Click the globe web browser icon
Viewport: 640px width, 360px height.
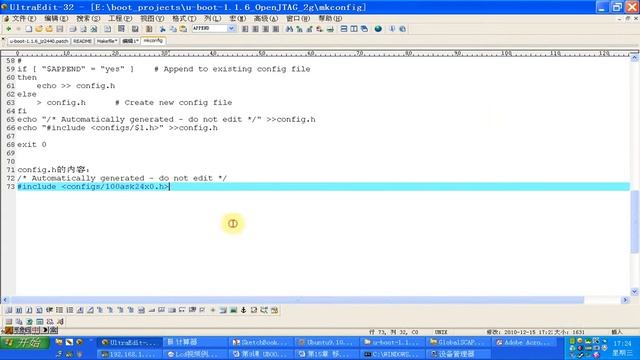[378, 29]
